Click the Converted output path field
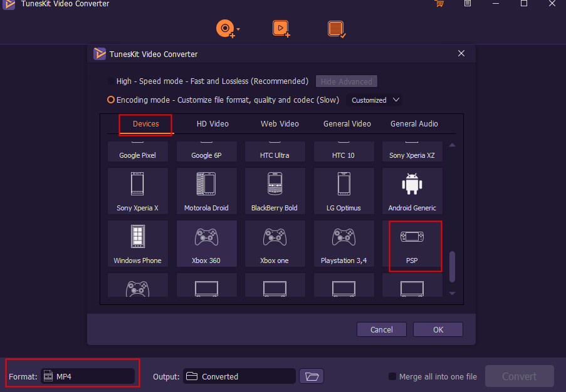The height and width of the screenshot is (392, 566). pos(239,376)
